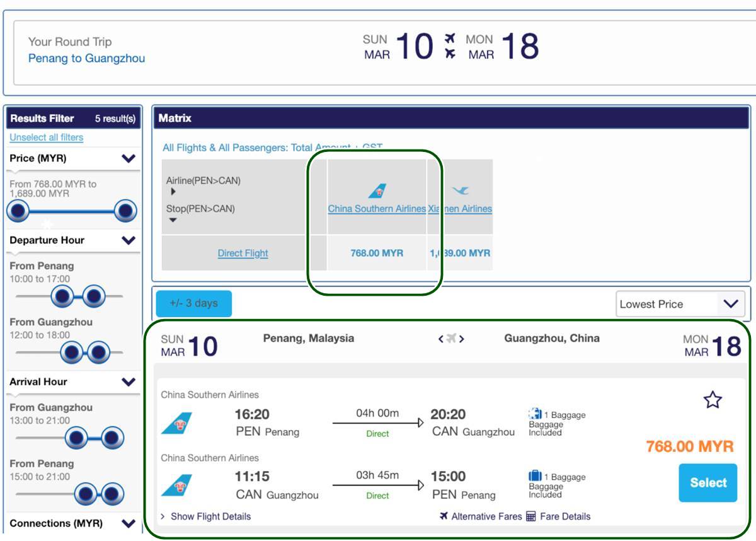Click the 5 result(s) count
Screen dimensions: 756x541
[115, 119]
